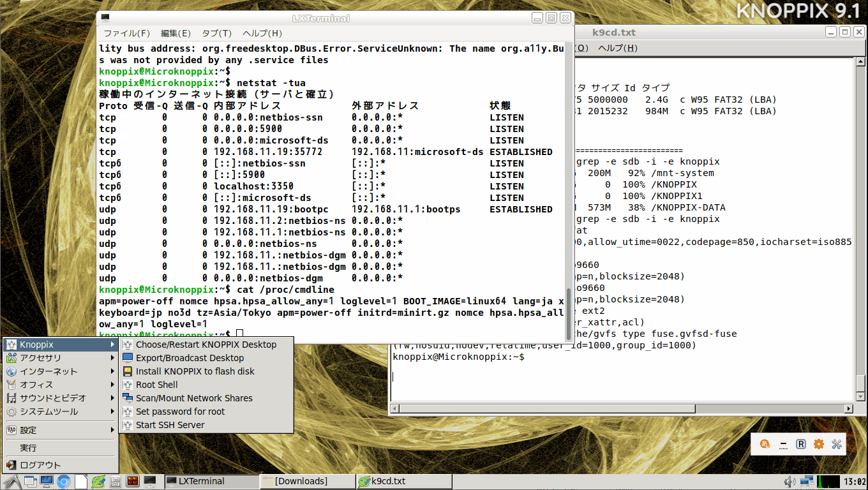Expand the サウンドとビデオ submenu
The height and width of the screenshot is (490, 868).
[x=61, y=398]
